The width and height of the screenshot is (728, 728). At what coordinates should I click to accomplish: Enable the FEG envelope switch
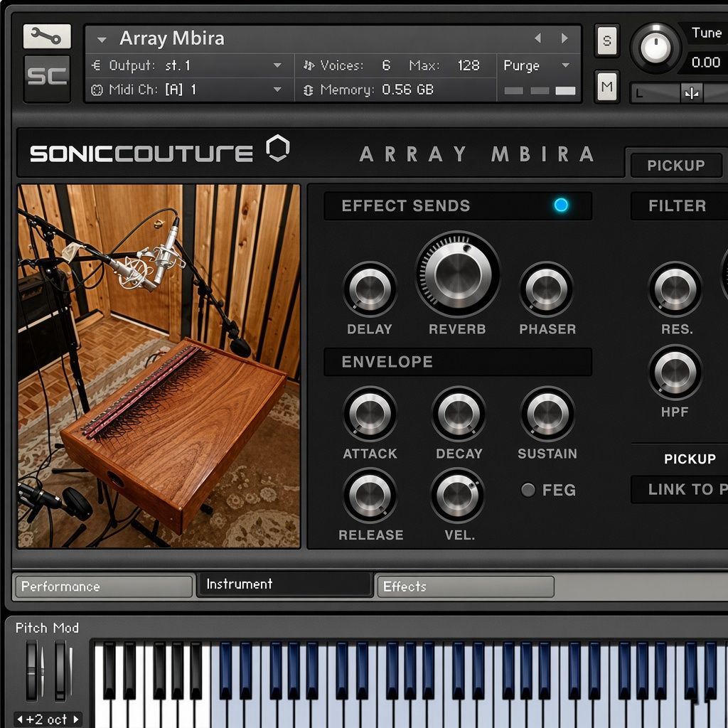pos(528,489)
